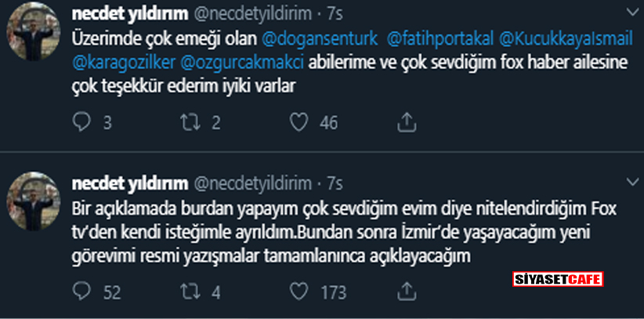Like the tweet thanking Fox haber

tap(298, 121)
